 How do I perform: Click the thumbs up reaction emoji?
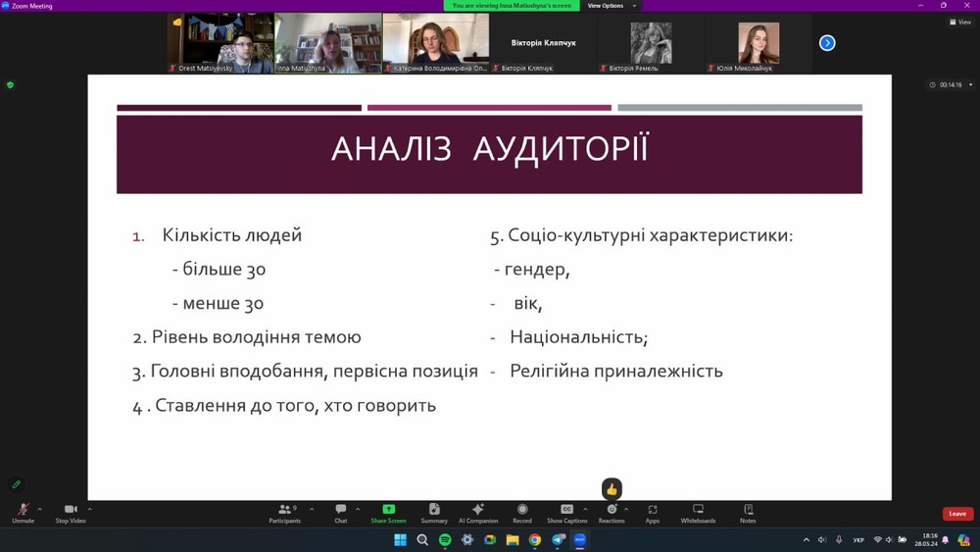(x=612, y=489)
